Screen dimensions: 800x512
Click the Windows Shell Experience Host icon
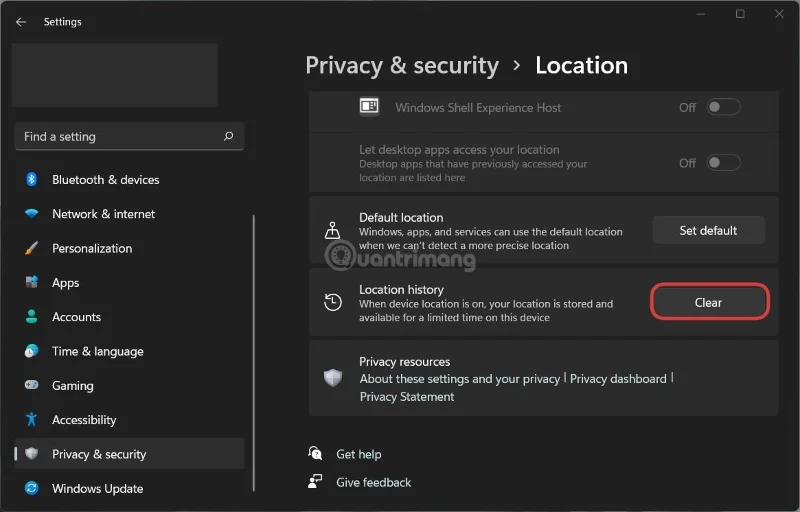(x=369, y=107)
